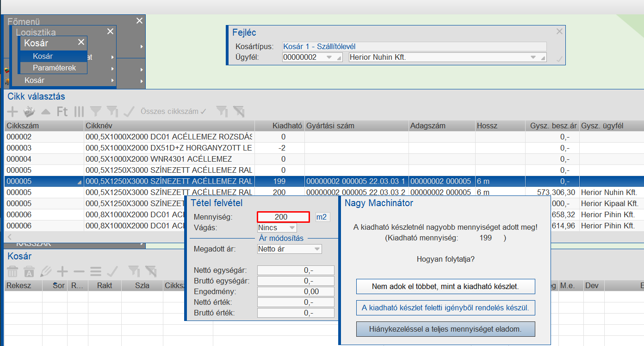Toggle the Összes cikkszám checkmark option
Screen dimensions: 644x346
pos(173,112)
